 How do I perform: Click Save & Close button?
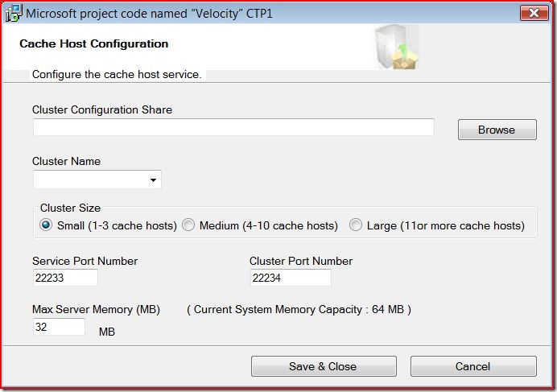(322, 366)
